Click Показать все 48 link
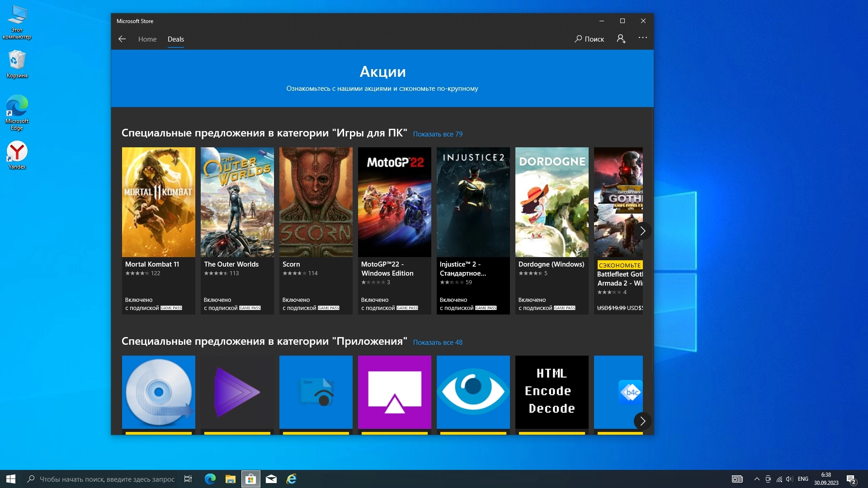868x488 pixels. click(437, 343)
